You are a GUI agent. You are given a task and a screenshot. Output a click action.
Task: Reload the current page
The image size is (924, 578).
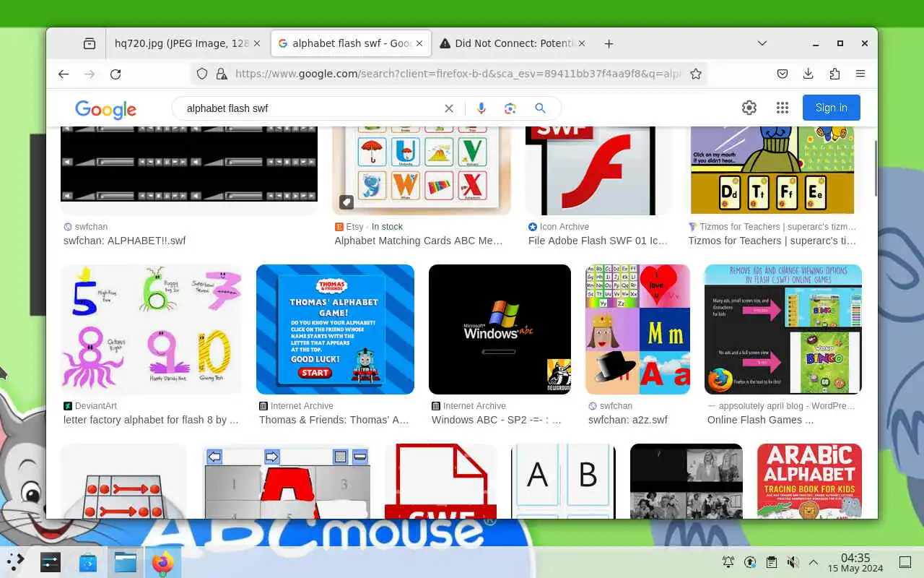[x=115, y=74]
